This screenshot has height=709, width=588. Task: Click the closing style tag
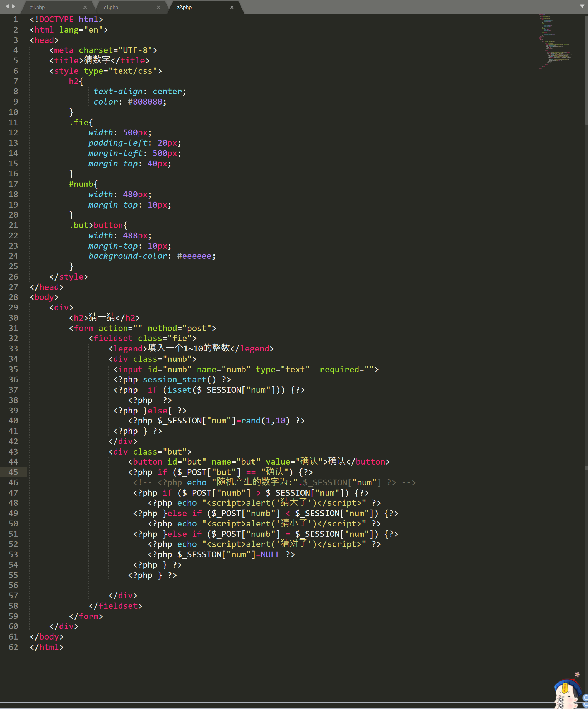click(69, 277)
